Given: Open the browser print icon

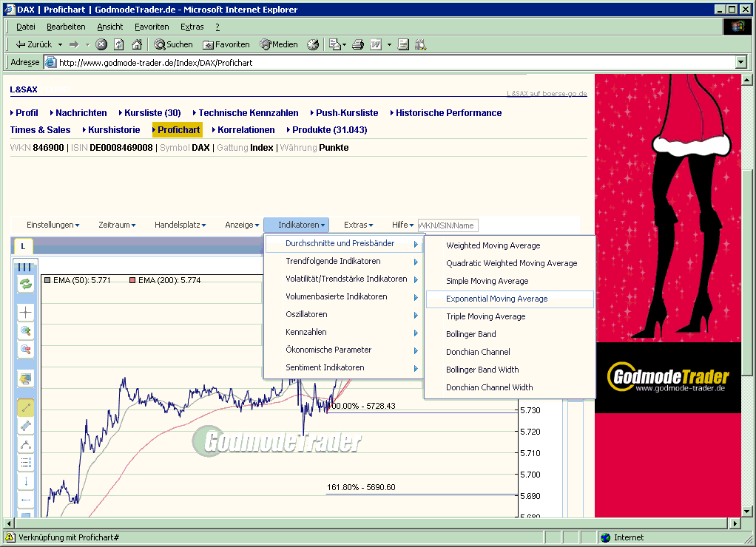Looking at the screenshot, I should coord(357,44).
